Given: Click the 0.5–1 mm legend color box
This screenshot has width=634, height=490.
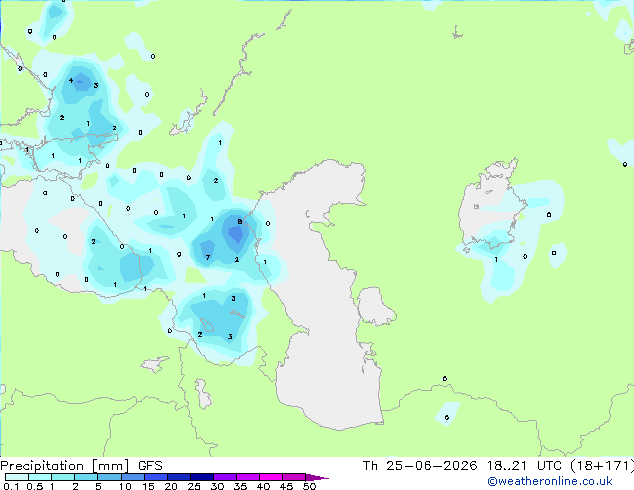Looking at the screenshot, I should (40, 477).
